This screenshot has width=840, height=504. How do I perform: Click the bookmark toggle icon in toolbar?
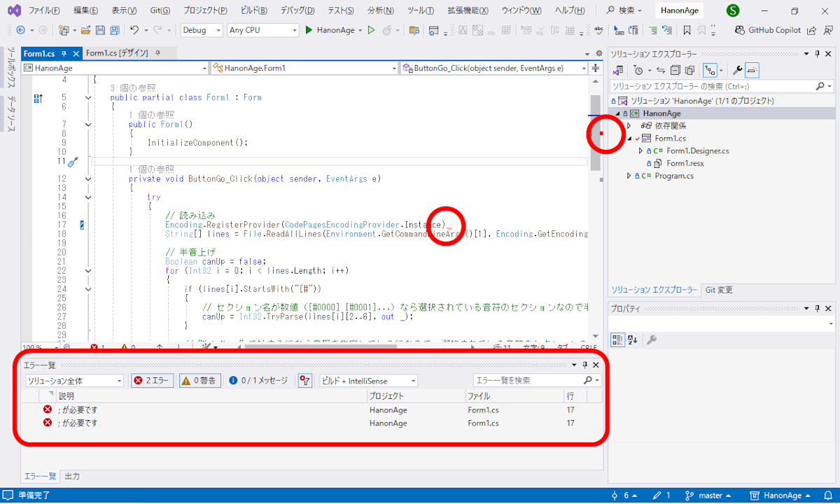point(687,30)
